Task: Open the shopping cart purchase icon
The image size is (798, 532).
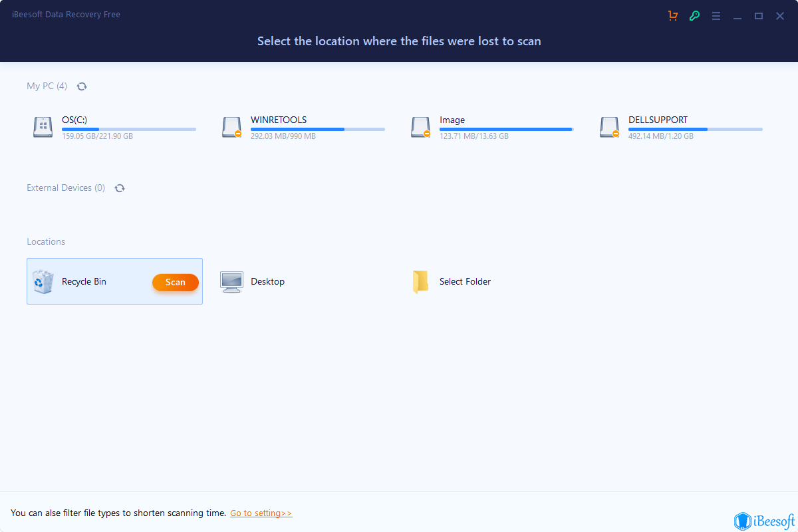Action: coord(673,15)
